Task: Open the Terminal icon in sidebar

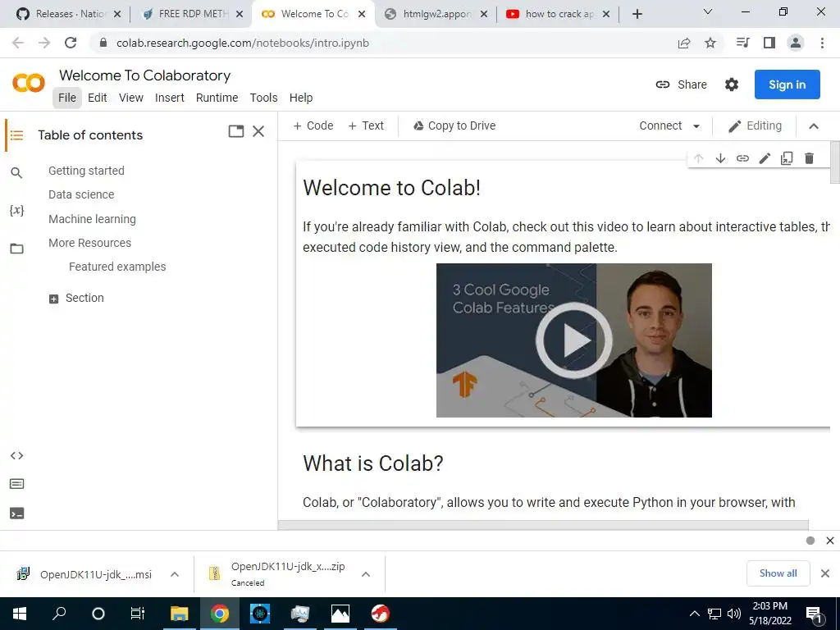Action: 16,514
